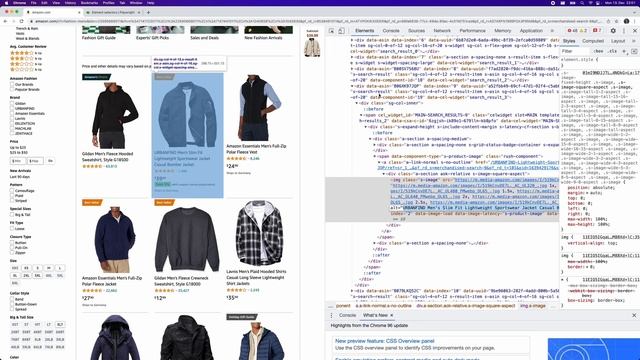
Task: Click the Go button for price range
Action: pos(50,161)
